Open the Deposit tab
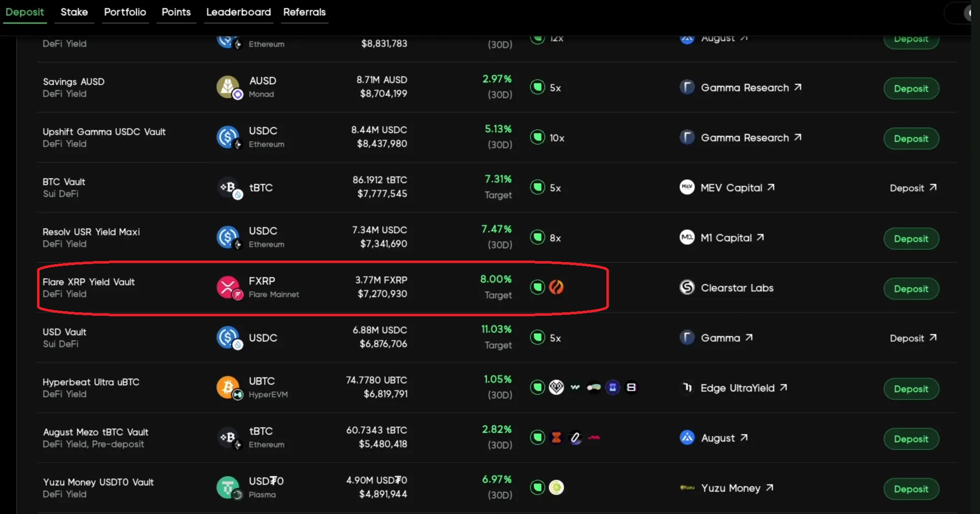This screenshot has height=514, width=980. (x=24, y=12)
